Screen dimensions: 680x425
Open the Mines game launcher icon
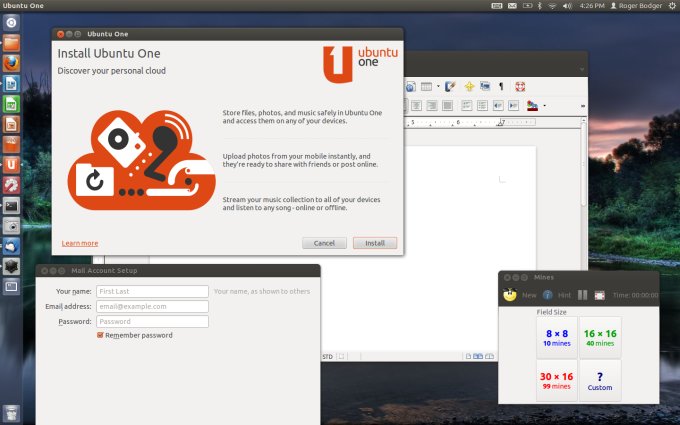(11, 266)
